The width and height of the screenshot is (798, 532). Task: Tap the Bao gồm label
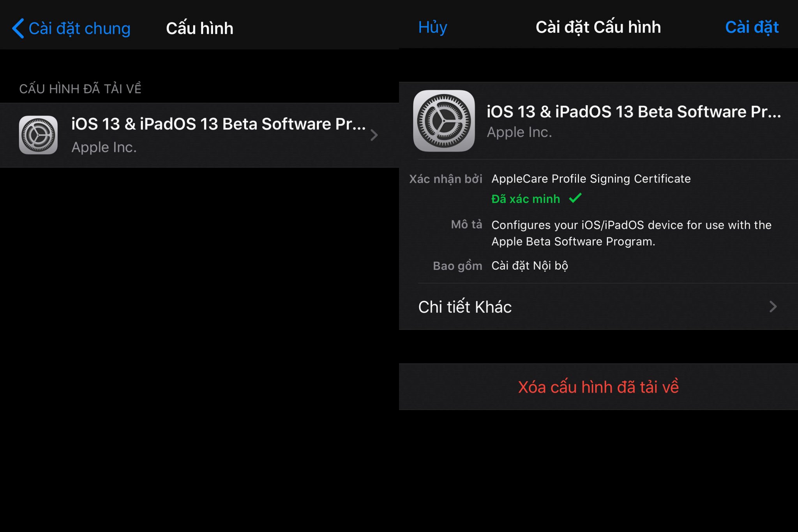click(x=457, y=266)
